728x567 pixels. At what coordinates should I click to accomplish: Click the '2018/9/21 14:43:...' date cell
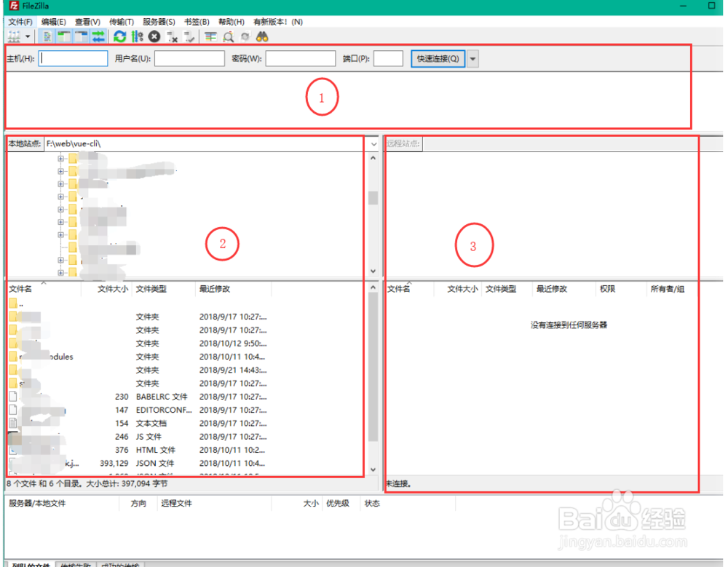233,370
